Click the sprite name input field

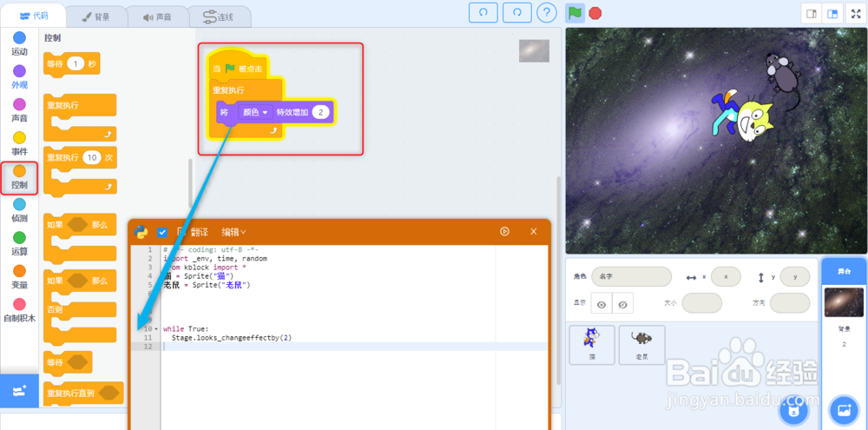pyautogui.click(x=631, y=276)
